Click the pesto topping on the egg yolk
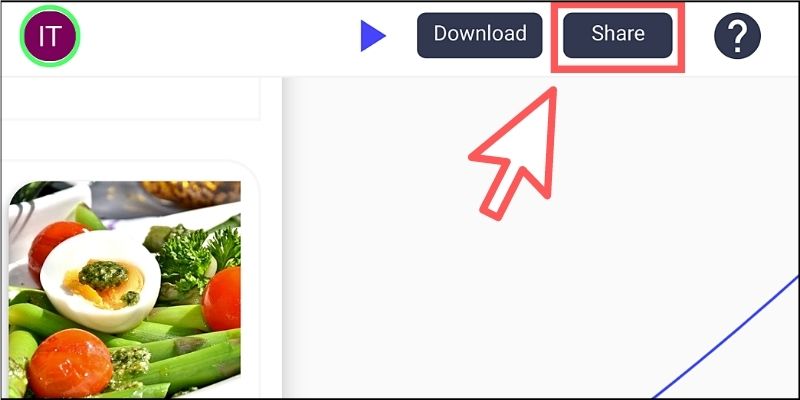 [x=103, y=274]
